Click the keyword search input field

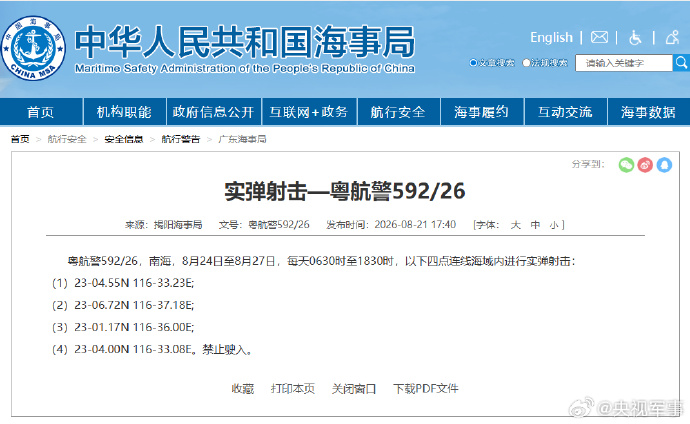[x=624, y=63]
